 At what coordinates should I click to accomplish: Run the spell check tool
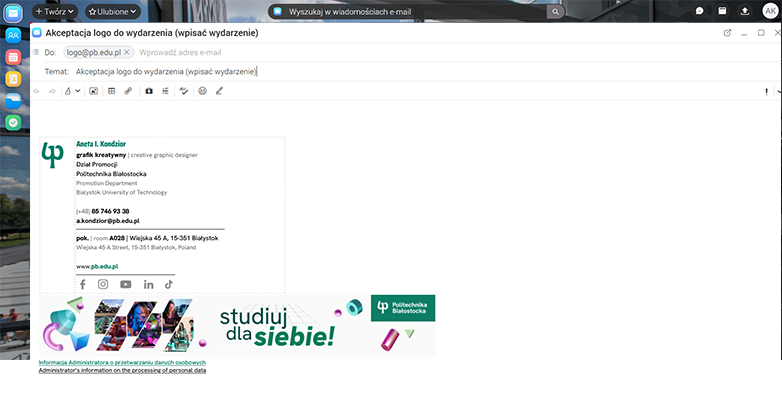pos(184,91)
